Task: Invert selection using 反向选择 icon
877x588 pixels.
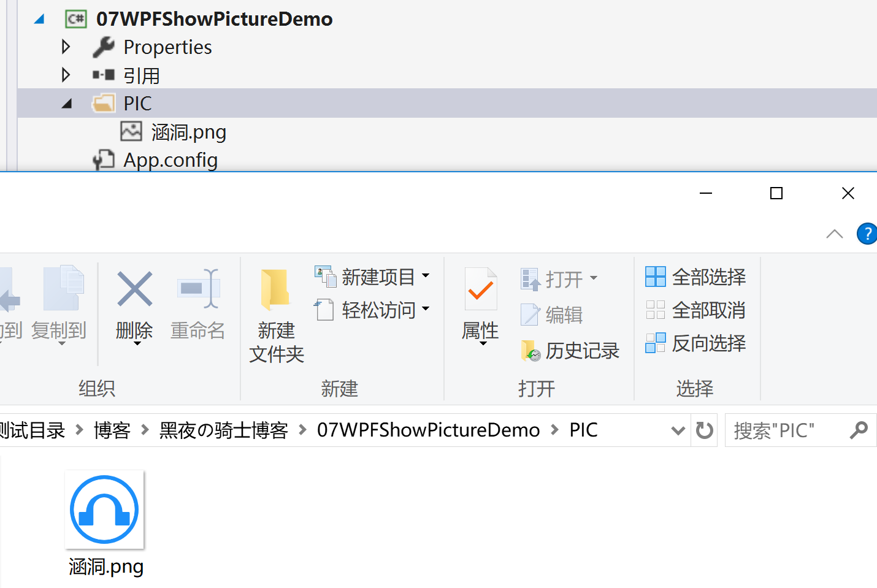Action: tap(655, 343)
